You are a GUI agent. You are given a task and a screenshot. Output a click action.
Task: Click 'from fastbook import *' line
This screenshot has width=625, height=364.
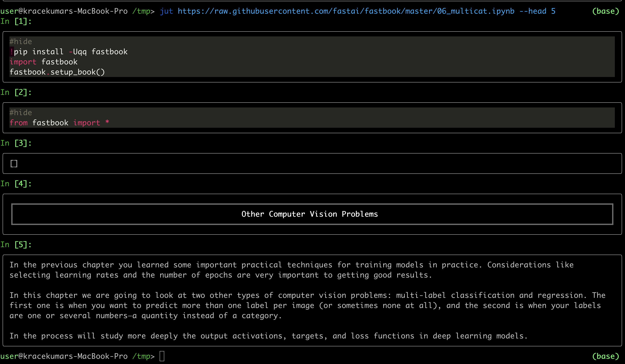pyautogui.click(x=60, y=123)
